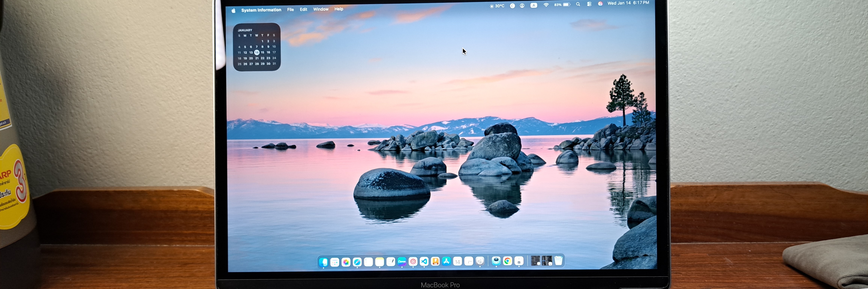
Task: Click the circular C menu bar icon
Action: 512,6
